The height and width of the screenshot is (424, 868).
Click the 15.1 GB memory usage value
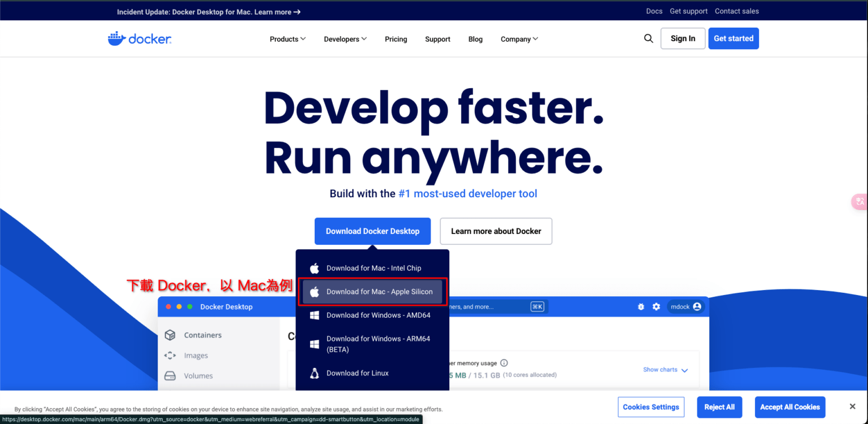pos(488,375)
